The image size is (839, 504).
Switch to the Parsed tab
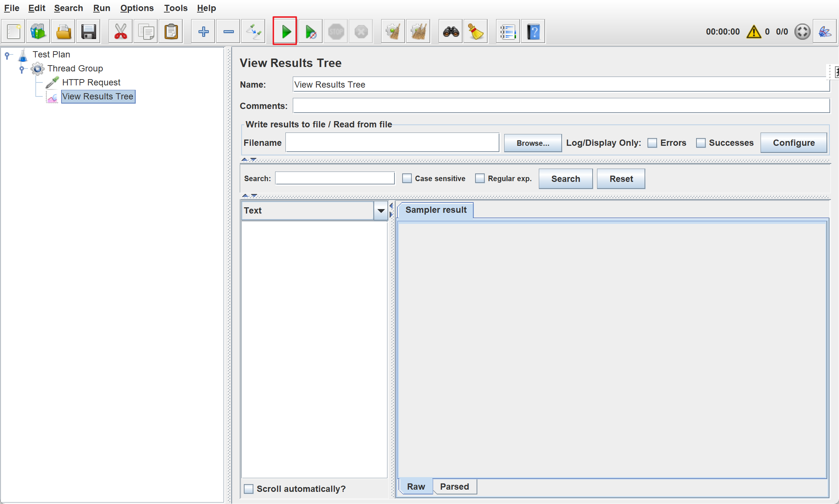click(454, 487)
